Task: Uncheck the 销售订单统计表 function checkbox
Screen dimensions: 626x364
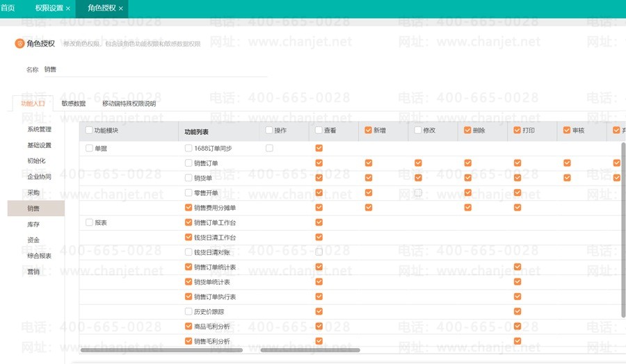Action: [188, 267]
